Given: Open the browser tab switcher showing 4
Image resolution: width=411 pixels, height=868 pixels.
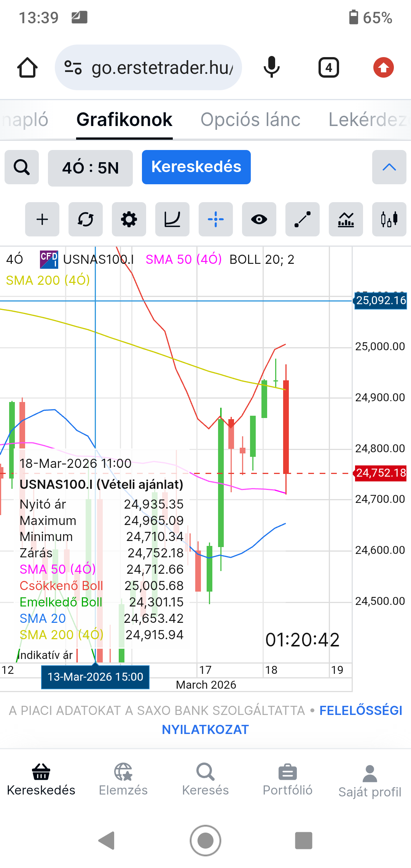Looking at the screenshot, I should pos(328,68).
